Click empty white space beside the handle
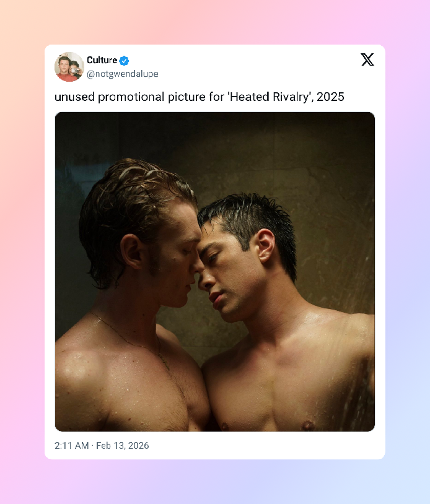This screenshot has width=430, height=504. point(257,74)
